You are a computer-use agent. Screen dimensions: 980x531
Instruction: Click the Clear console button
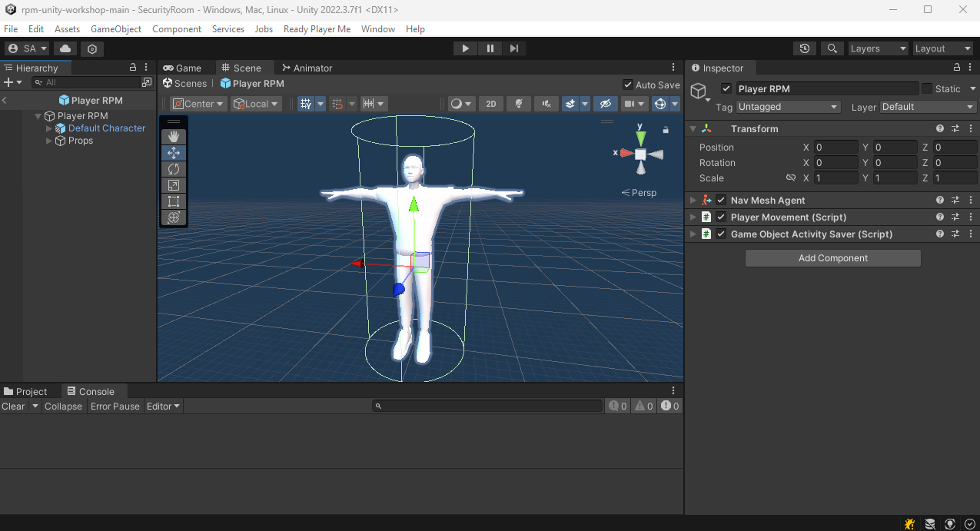[x=13, y=407]
